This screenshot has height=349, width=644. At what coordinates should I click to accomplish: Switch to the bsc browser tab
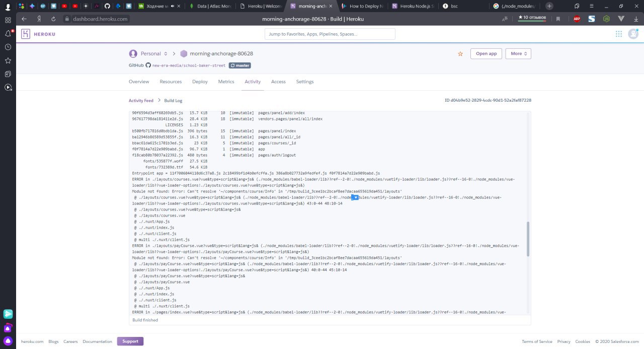point(462,6)
